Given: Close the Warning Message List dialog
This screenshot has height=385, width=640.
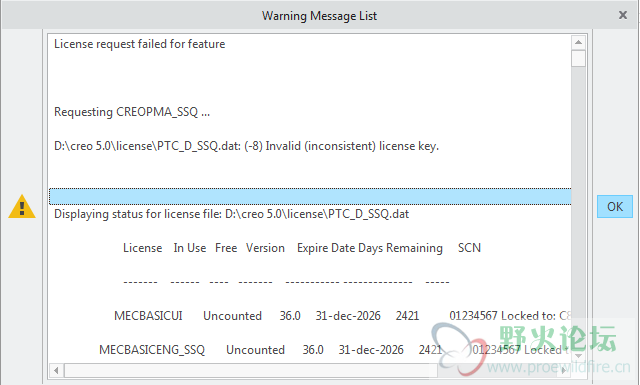Looking at the screenshot, I should click(623, 15).
